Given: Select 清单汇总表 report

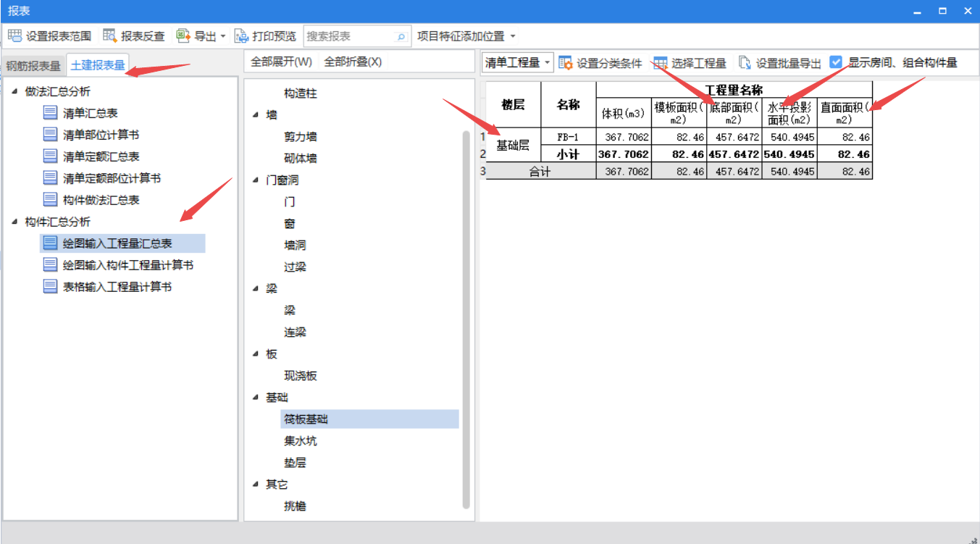Looking at the screenshot, I should click(91, 113).
